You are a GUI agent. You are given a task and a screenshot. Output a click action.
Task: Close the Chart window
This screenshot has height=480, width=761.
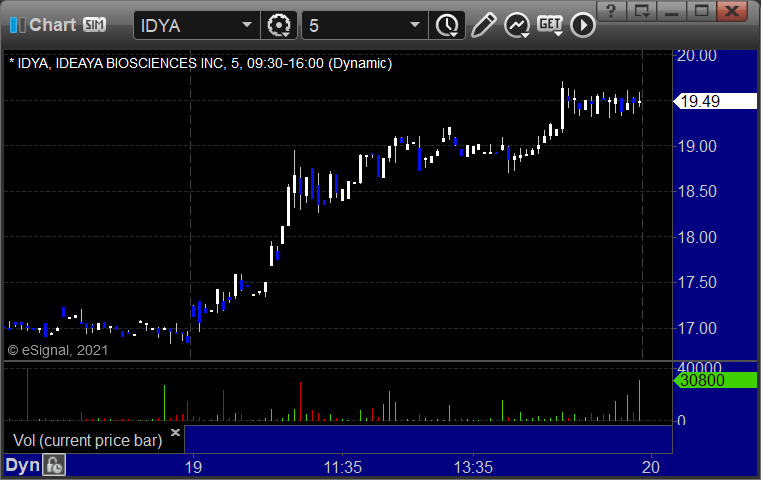[x=732, y=11]
